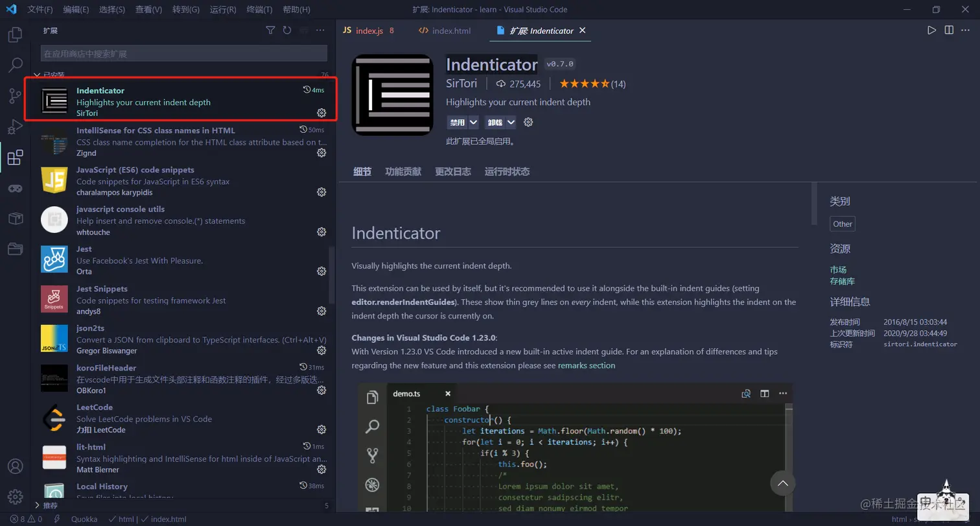The height and width of the screenshot is (526, 980).
Task: Open the 市场 resource link
Action: tap(838, 270)
